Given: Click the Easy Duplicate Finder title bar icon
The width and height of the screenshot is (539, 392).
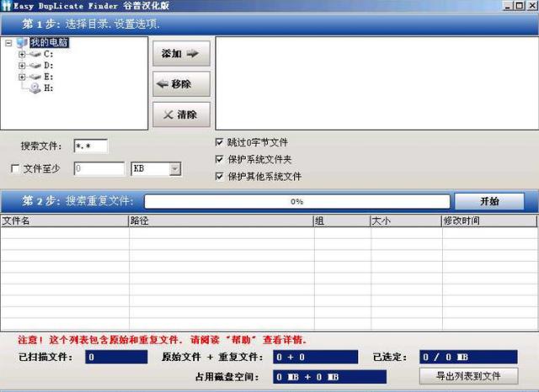Looking at the screenshot, I should (x=7, y=6).
